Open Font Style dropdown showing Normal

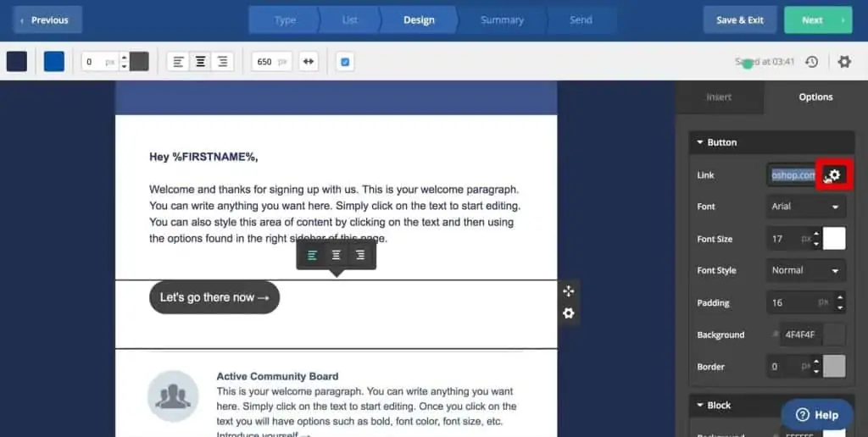click(805, 271)
